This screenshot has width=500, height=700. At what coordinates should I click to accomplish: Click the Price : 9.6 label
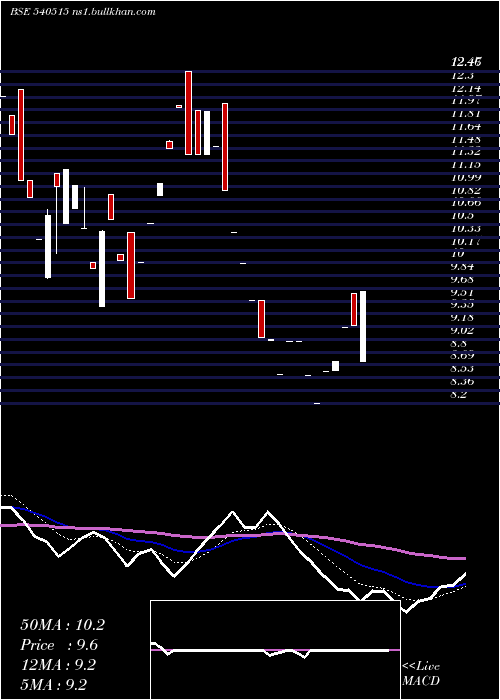(59, 645)
